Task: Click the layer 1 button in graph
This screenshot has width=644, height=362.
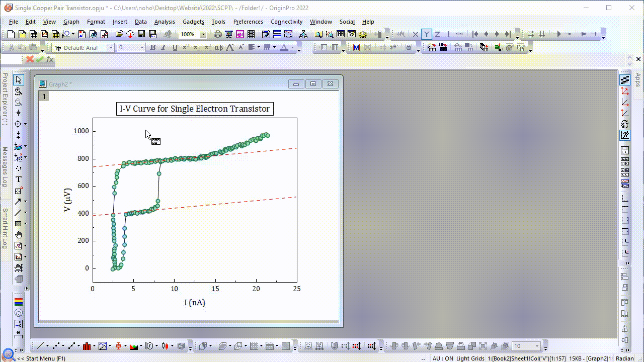Action: (x=44, y=97)
